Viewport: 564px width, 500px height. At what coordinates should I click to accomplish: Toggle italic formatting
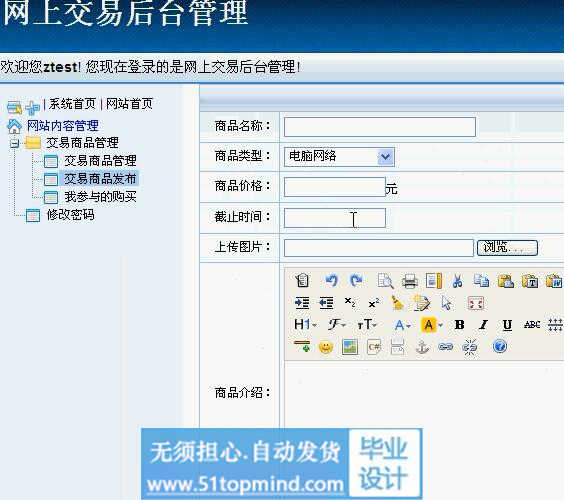tap(483, 325)
